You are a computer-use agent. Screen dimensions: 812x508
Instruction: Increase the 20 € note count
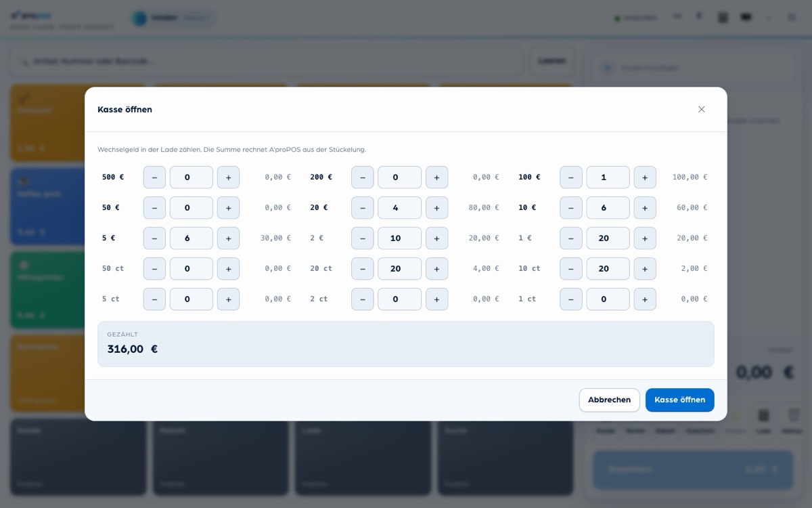[436, 208]
